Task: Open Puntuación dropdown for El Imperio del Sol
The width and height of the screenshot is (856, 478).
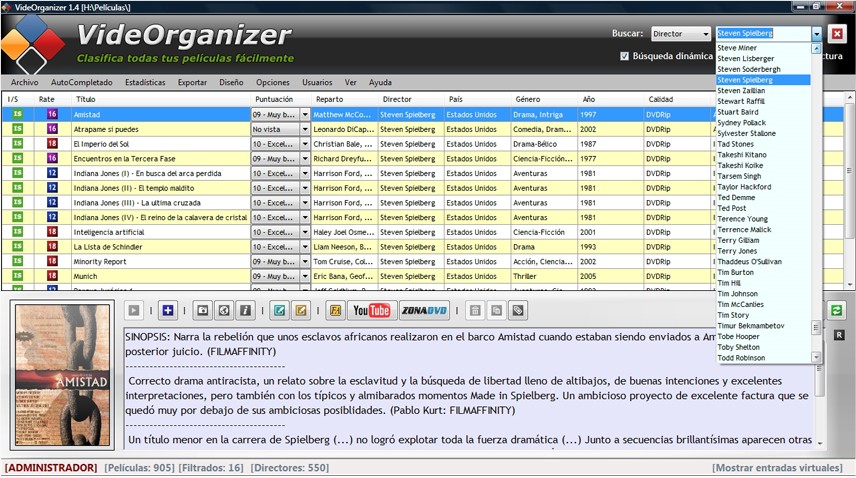Action: 305,144
